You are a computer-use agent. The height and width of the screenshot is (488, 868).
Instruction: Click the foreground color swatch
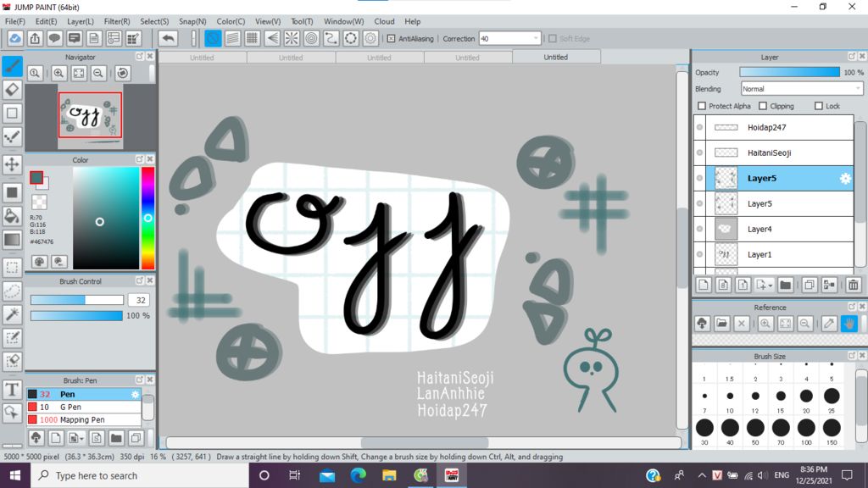(36, 178)
